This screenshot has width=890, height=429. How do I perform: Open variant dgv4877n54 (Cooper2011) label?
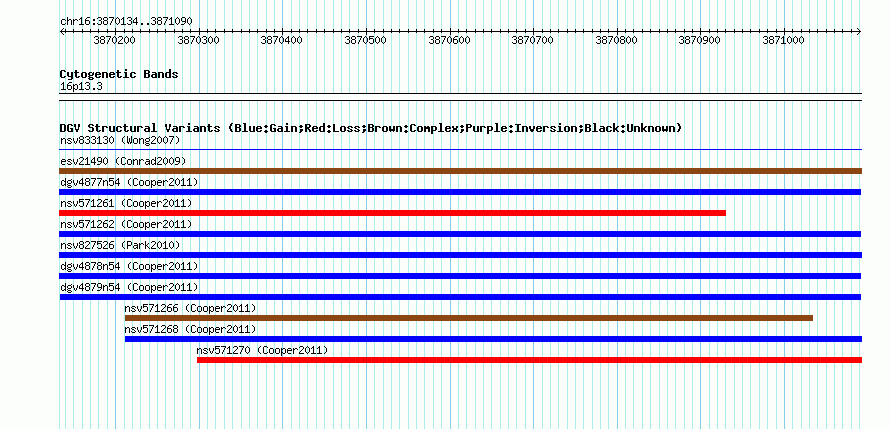(129, 182)
